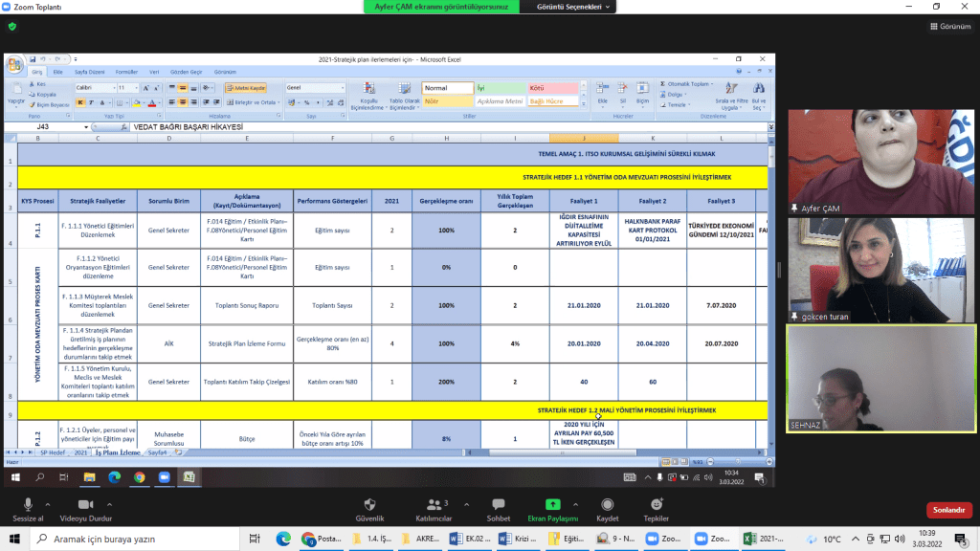980x551 pixels.
Task: Click the Görünüm view button in Zoom
Action: coord(949,27)
